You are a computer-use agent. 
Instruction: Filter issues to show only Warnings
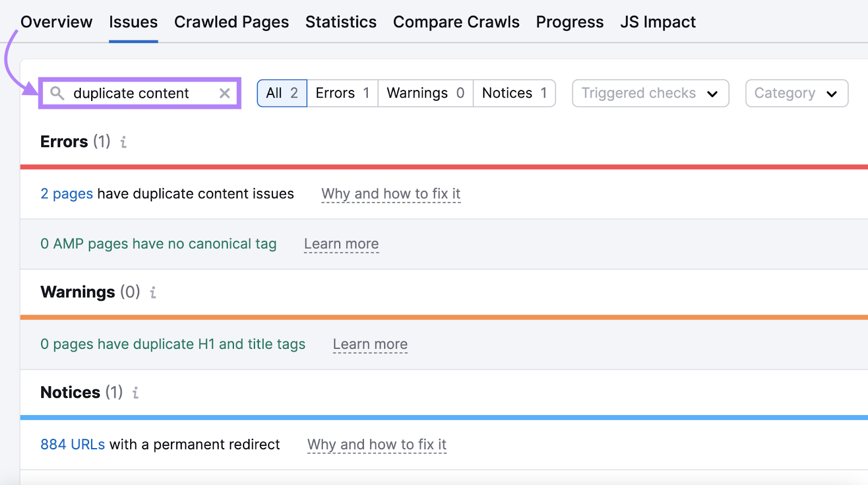[425, 93]
